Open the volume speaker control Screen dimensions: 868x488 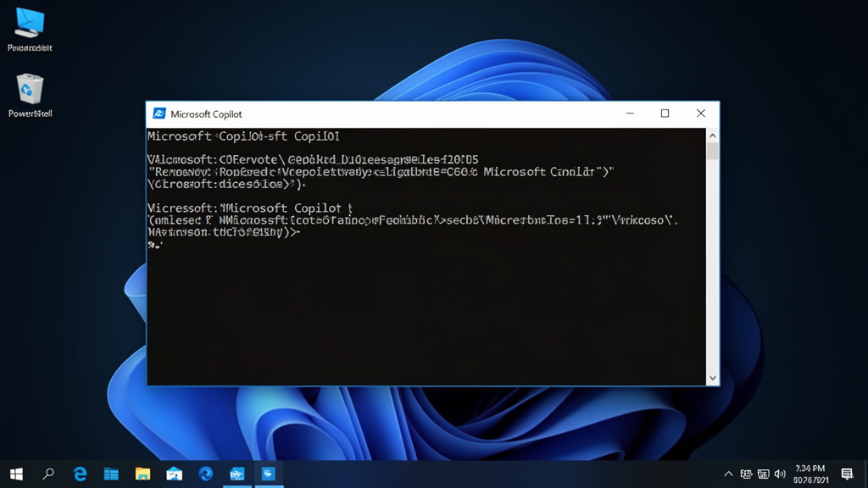click(780, 474)
